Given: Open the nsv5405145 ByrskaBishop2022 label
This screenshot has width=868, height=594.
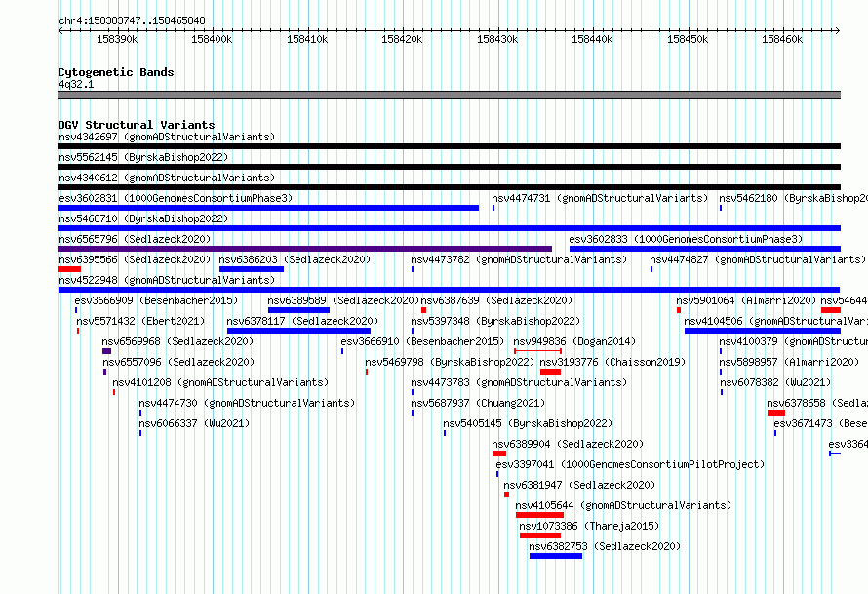Looking at the screenshot, I should click(x=528, y=423).
